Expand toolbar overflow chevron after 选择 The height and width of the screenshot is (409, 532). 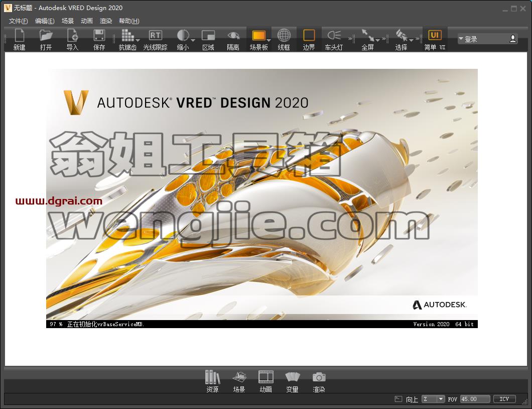pyautogui.click(x=419, y=39)
